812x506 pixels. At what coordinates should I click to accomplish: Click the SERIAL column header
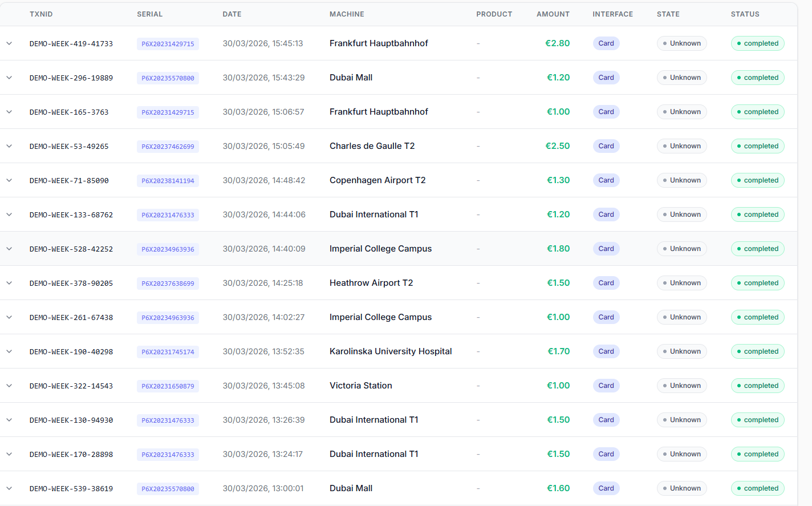(149, 14)
